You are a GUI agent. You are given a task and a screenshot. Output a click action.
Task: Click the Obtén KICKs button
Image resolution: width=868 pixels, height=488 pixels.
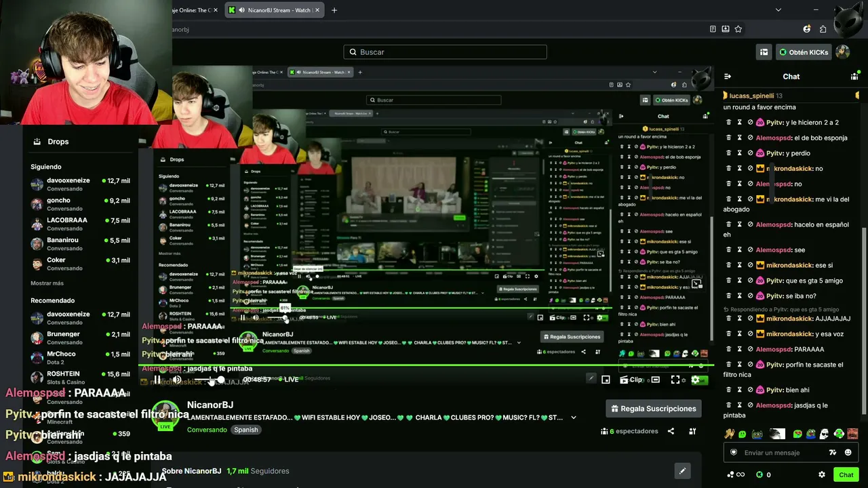tap(804, 52)
